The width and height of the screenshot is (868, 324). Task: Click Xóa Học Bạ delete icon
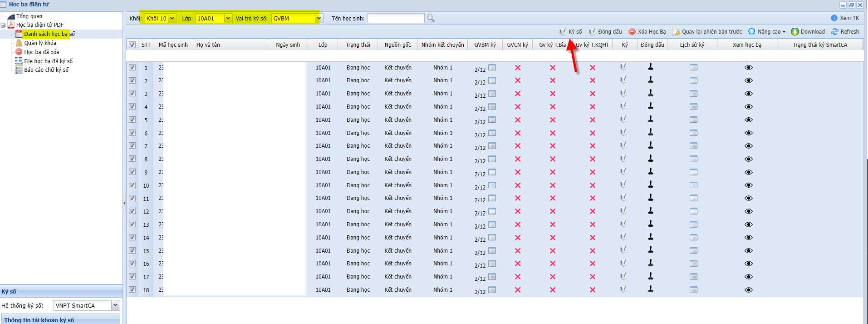632,32
